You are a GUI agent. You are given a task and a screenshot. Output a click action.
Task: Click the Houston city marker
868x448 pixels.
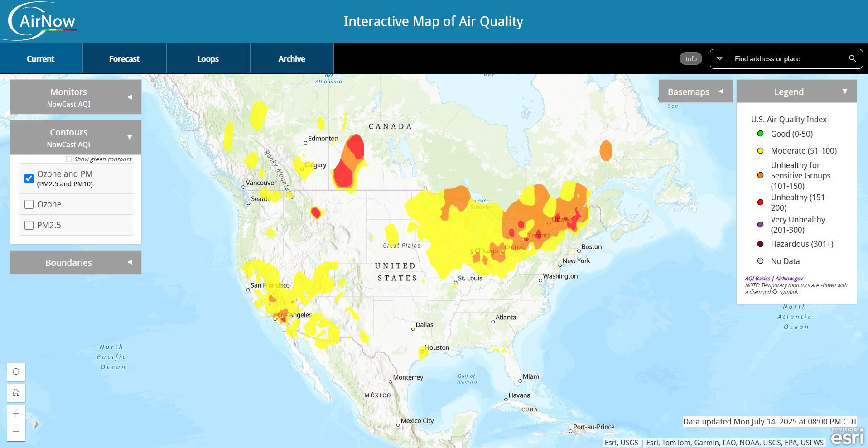pos(422,352)
